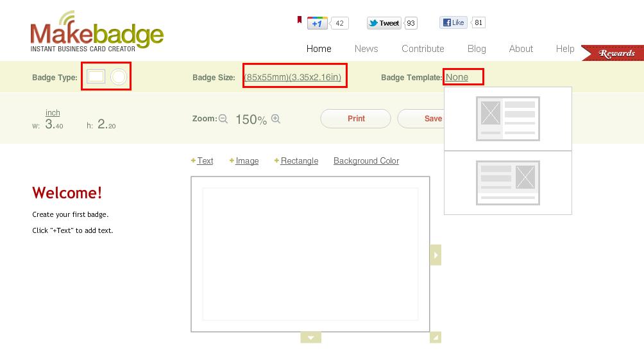Click the Twitter Tweet button

point(384,23)
